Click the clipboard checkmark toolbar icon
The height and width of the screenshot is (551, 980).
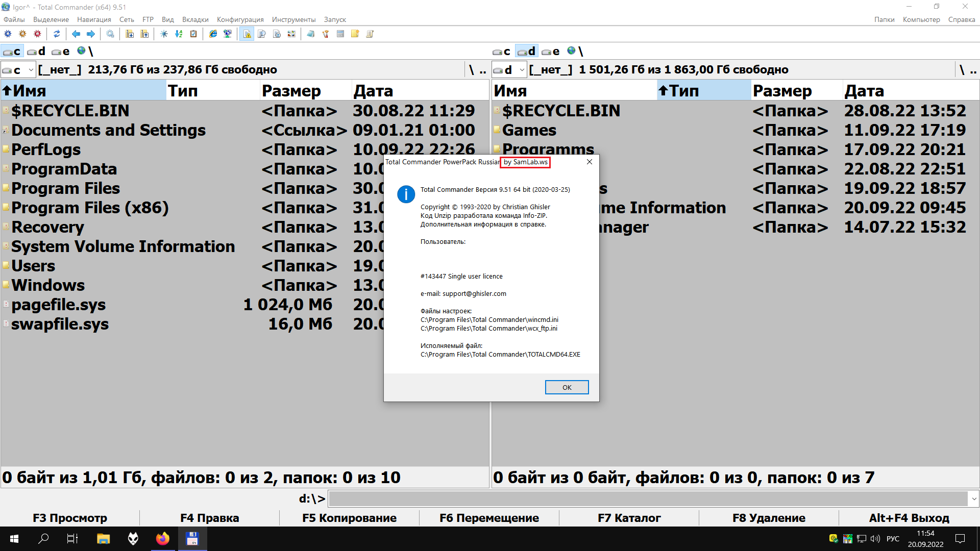pyautogui.click(x=193, y=34)
